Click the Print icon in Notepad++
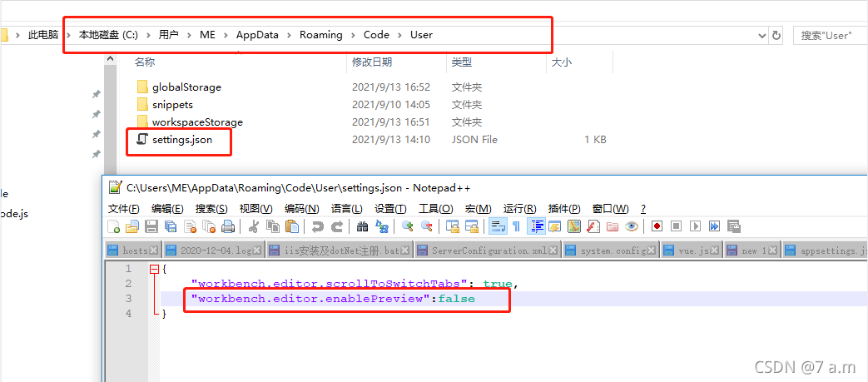 [x=228, y=226]
